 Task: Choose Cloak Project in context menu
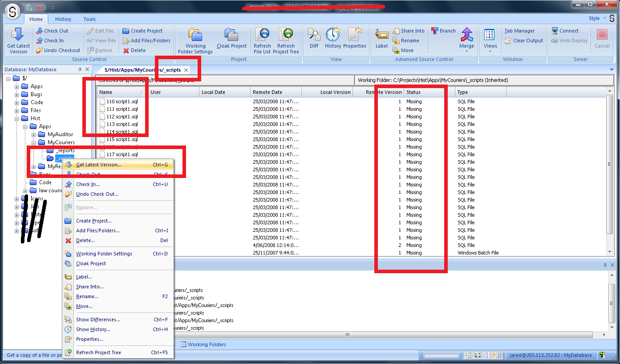click(118, 263)
